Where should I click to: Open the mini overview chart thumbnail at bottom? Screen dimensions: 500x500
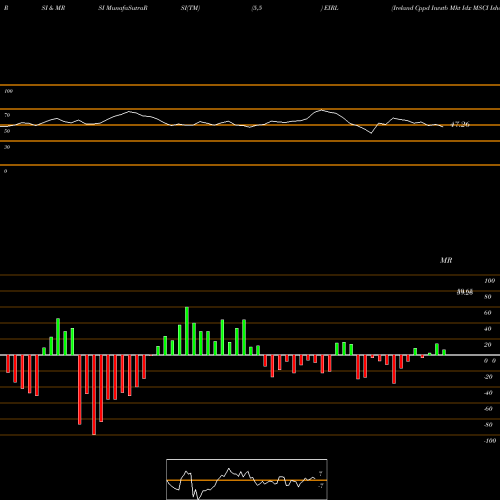247,479
